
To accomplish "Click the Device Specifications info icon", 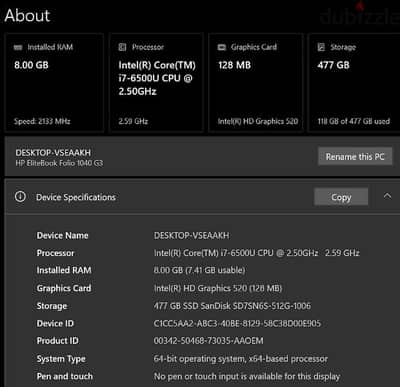I will coord(20,197).
